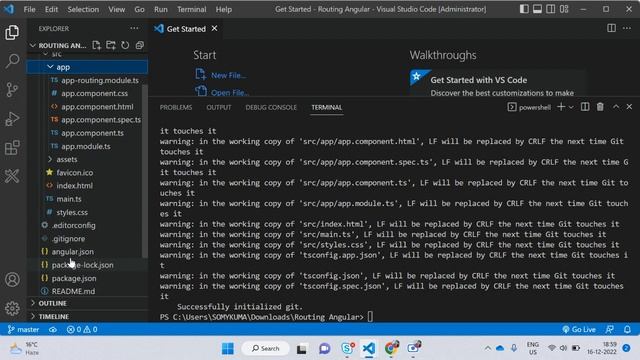This screenshot has width=640, height=360.
Task: Open the Terminal menu
Action: tap(191, 9)
